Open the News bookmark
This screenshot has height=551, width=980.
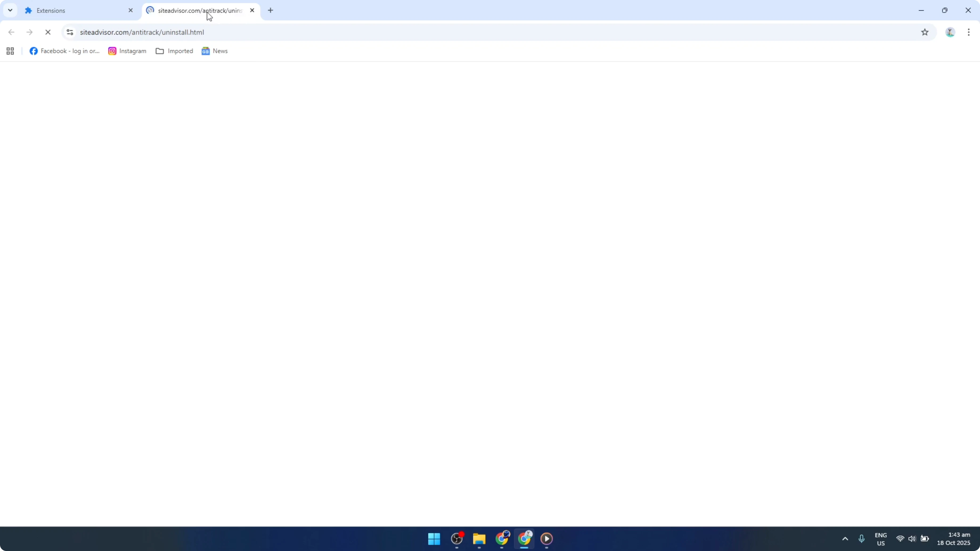pos(215,51)
